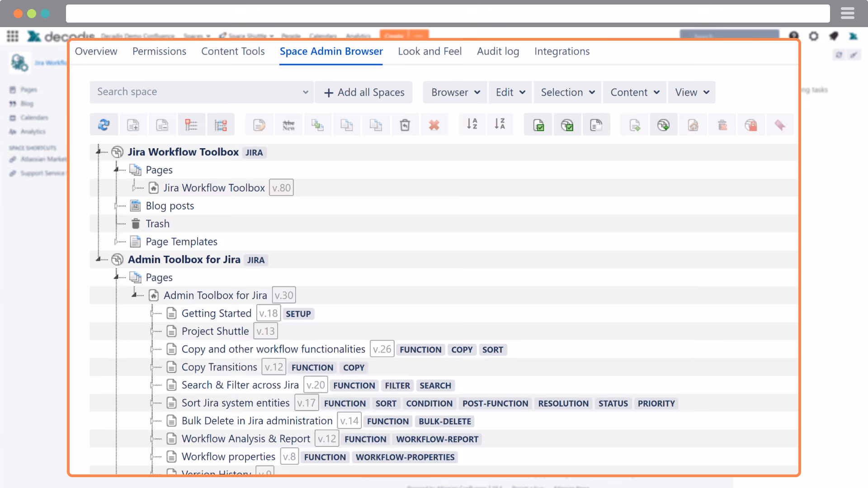Image resolution: width=868 pixels, height=488 pixels.
Task: Click the space with red lock icon
Action: pos(751,125)
